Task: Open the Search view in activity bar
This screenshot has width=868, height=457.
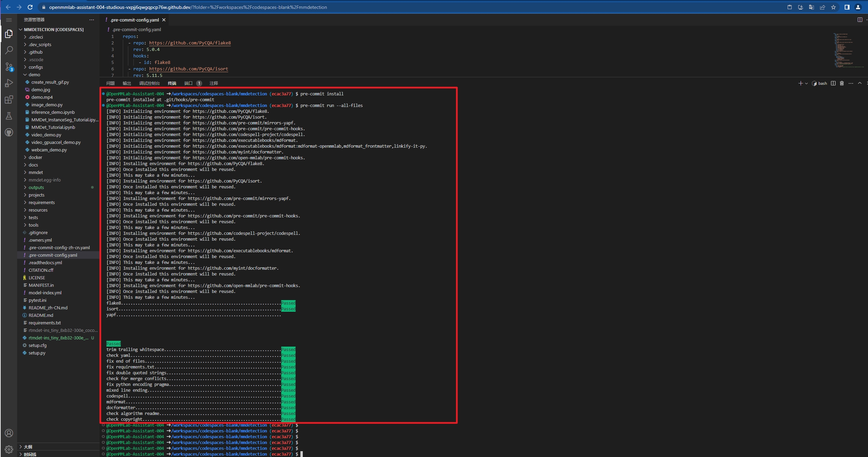Action: coord(9,50)
